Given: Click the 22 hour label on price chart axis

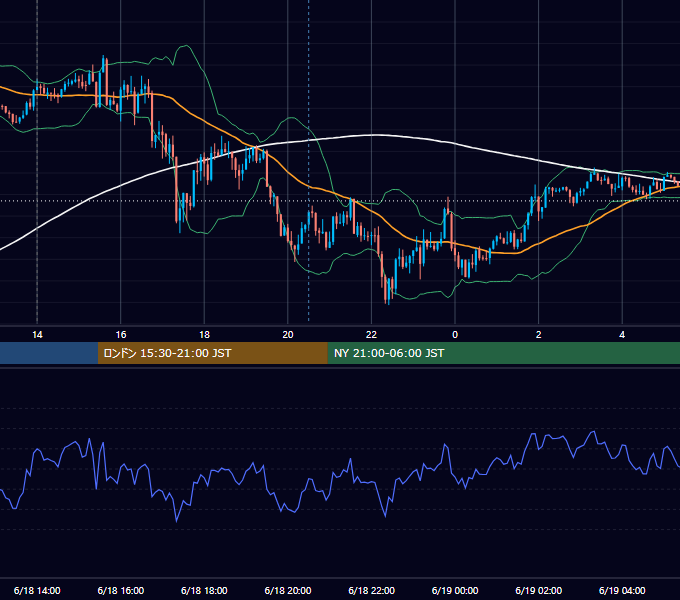Looking at the screenshot, I should click(x=371, y=335).
